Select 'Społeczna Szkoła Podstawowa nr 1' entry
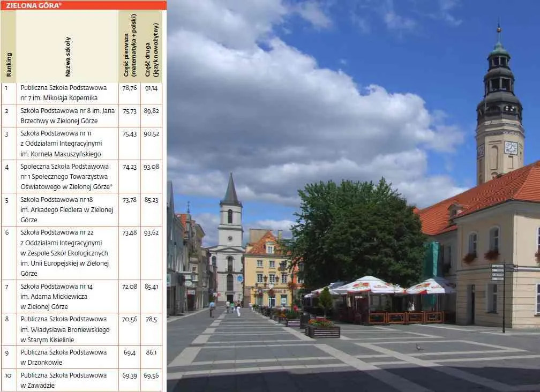540x392 pixels. coord(64,171)
